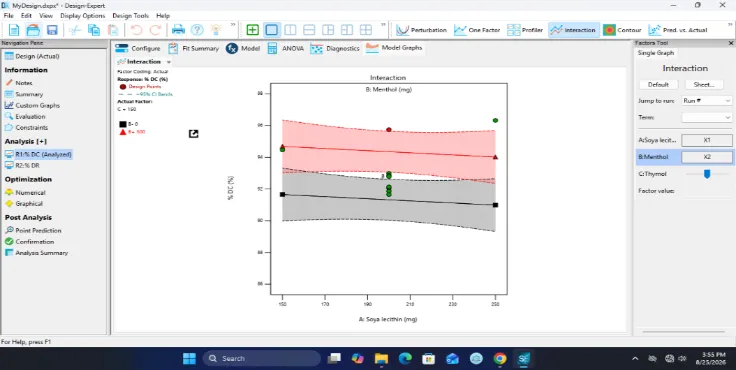Switch to the Contour plot icon
The image size is (736, 370).
pyautogui.click(x=622, y=30)
